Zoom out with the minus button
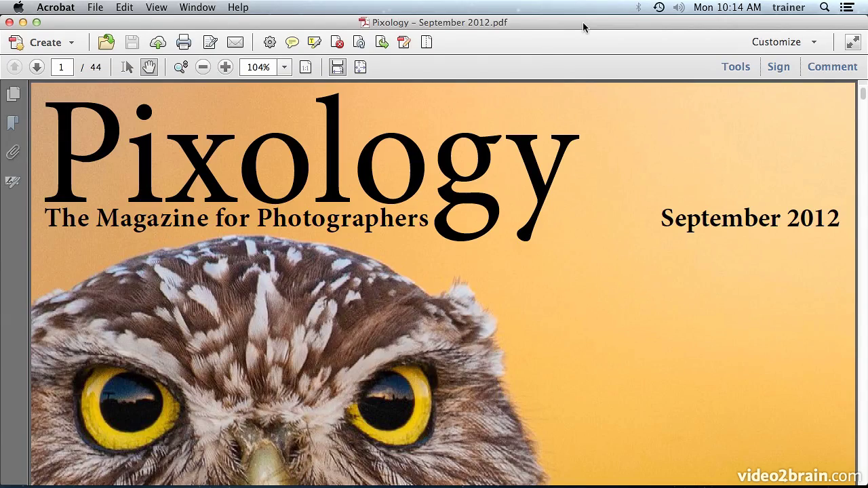 pos(203,67)
